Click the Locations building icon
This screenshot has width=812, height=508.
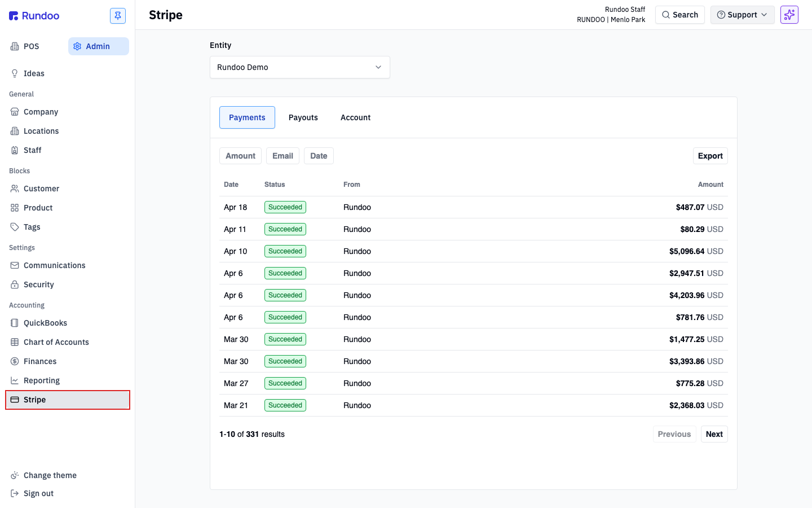pyautogui.click(x=15, y=131)
